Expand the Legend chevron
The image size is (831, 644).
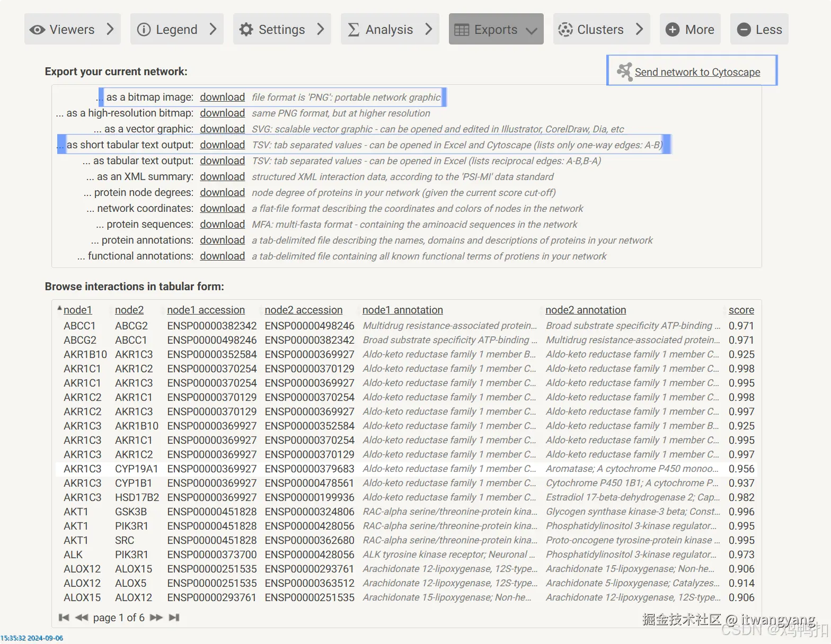click(x=213, y=29)
